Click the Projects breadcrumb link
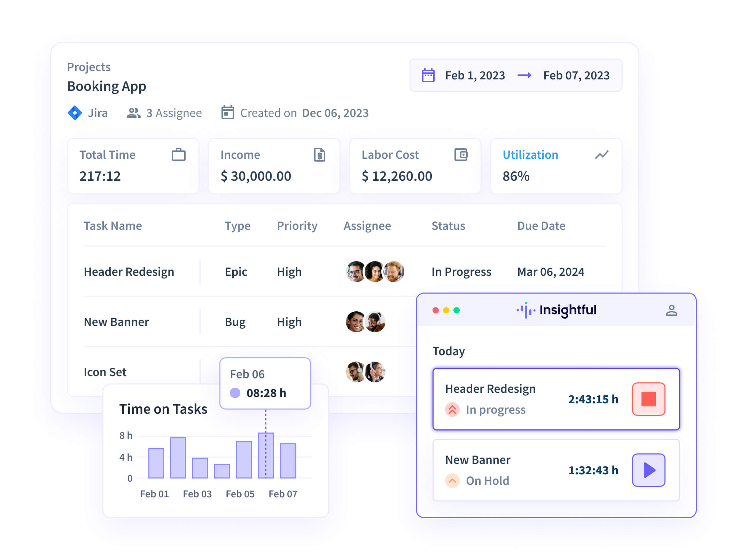The width and height of the screenshot is (747, 560). (x=89, y=67)
